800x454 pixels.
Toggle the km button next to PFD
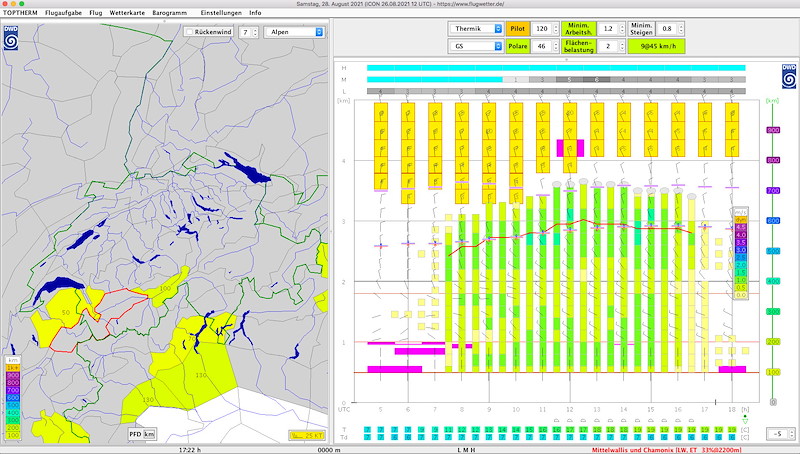(149, 435)
